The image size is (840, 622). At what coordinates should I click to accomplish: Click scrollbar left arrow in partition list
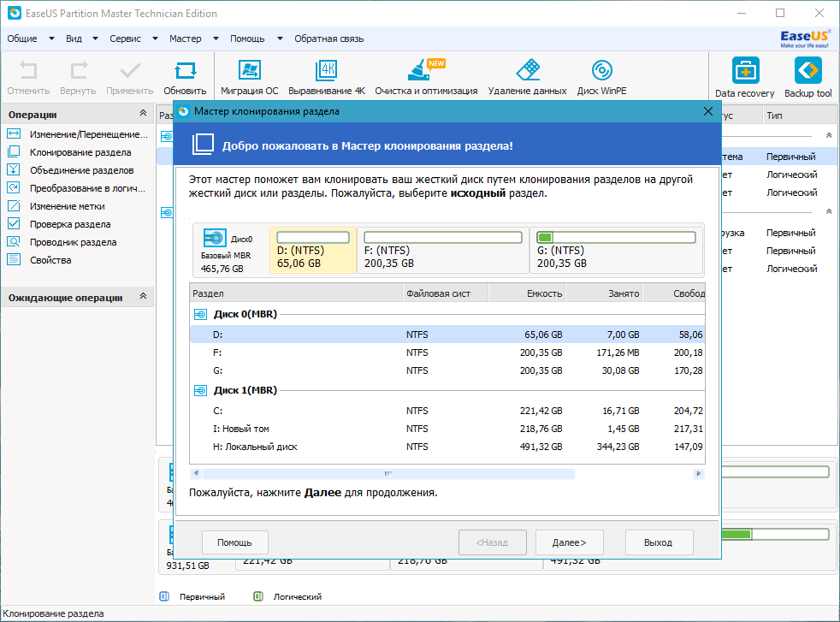[x=196, y=474]
